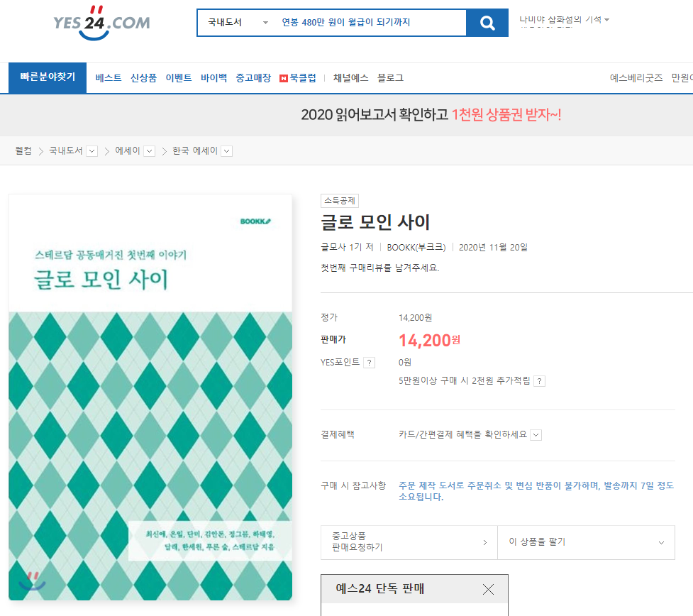Click the 에세이 breadcrumb text

(x=127, y=150)
